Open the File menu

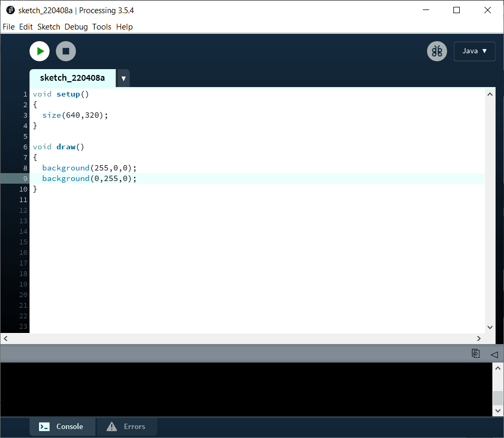[8, 27]
